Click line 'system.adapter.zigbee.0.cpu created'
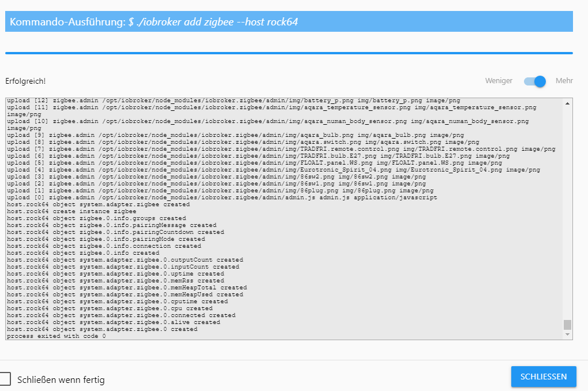Screen dimensions: 588x391 pos(110,308)
